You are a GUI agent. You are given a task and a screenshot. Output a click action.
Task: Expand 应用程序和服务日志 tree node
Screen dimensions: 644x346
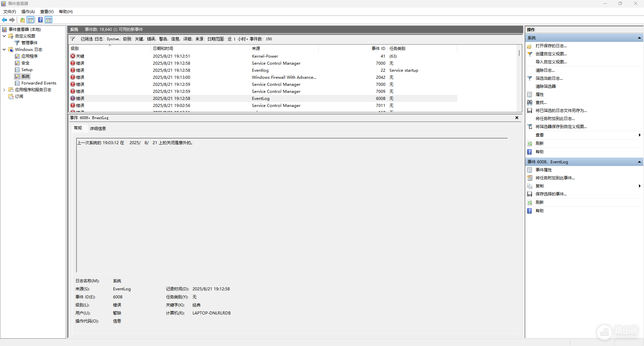[4, 90]
